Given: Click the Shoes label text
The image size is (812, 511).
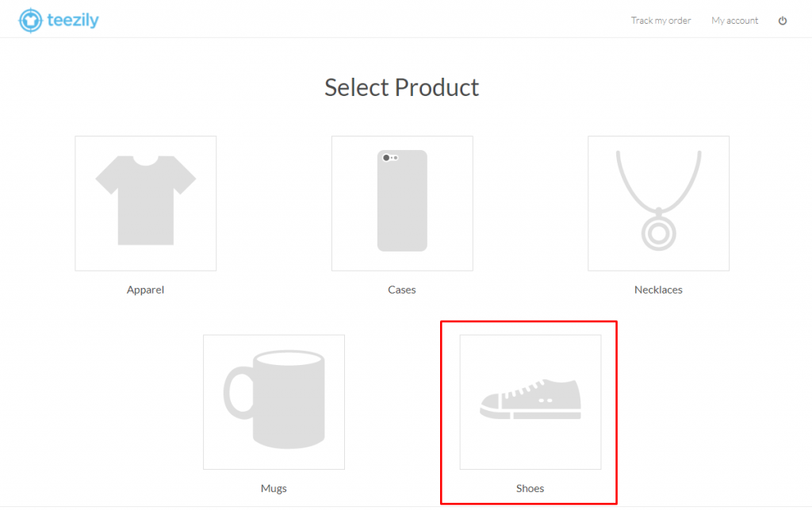Looking at the screenshot, I should 530,488.
